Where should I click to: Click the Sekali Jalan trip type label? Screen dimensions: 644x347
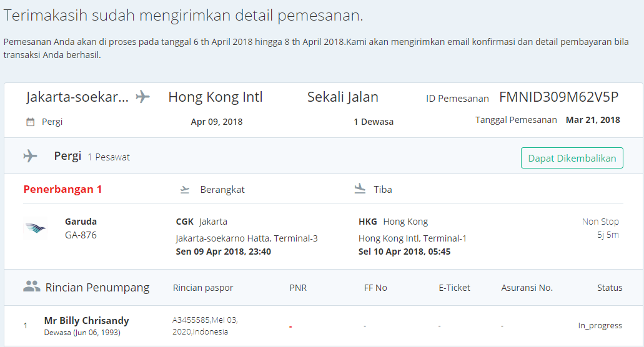point(342,97)
